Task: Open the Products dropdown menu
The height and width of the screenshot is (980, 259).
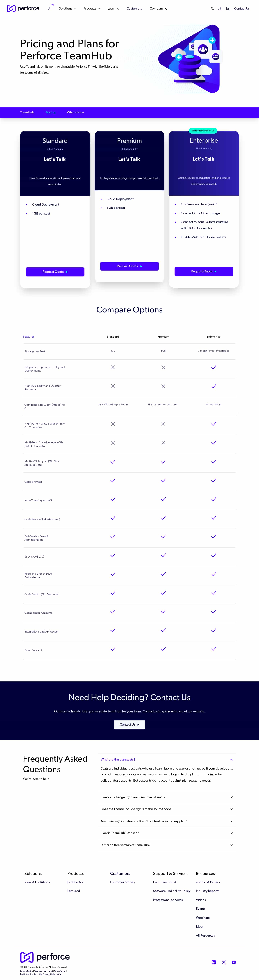Action: click(91, 8)
